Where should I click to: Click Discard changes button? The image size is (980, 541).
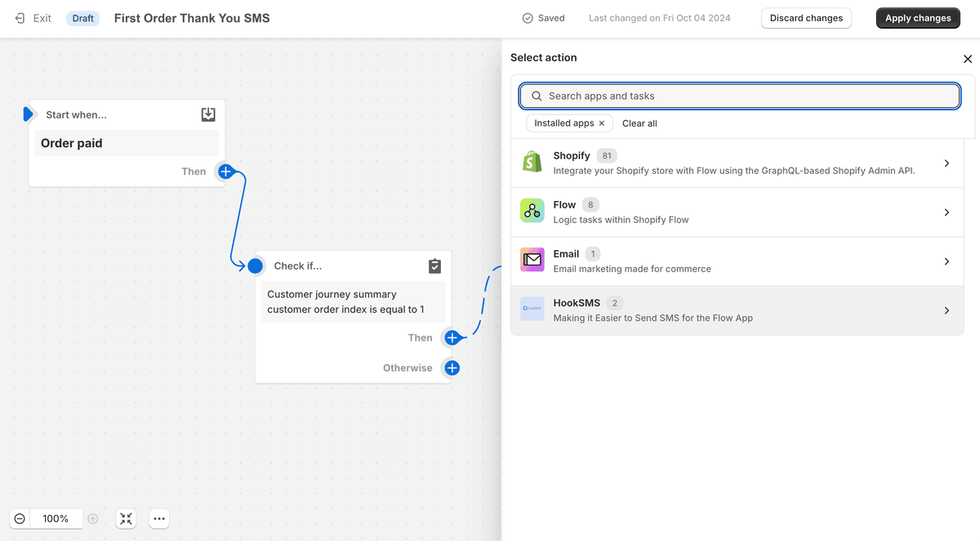pos(806,18)
